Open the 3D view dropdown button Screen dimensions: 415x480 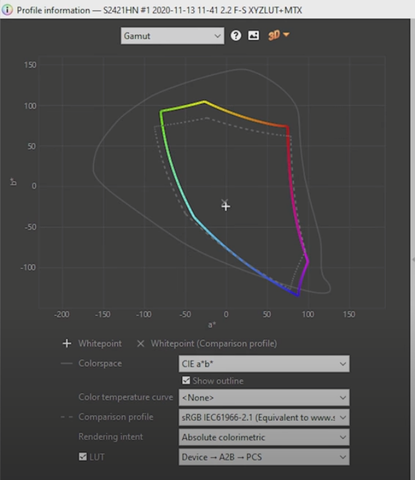click(279, 35)
